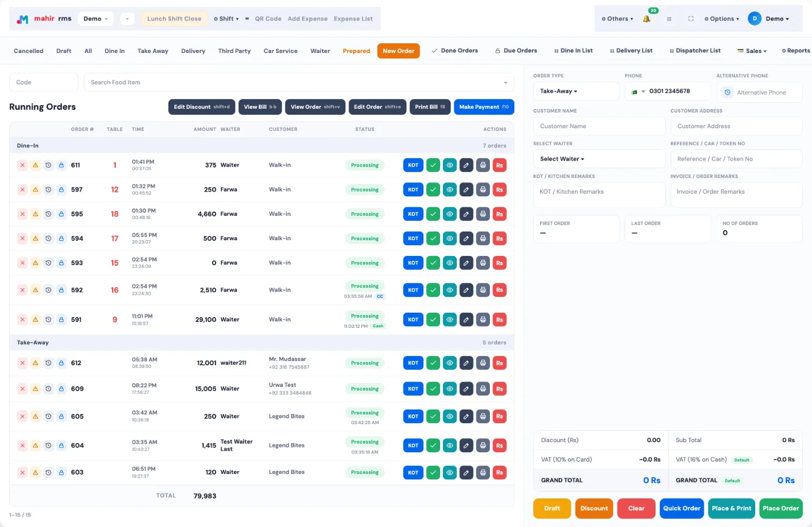Viewport: 812px width, 527px height.
Task: Mark order 591 done with green checkmark
Action: coord(433,320)
